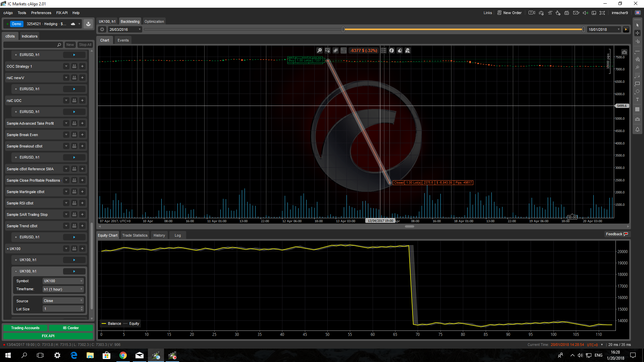Expand OOC Strategy 1 options arrow
Screen dimensions: 644x362
[x=66, y=66]
